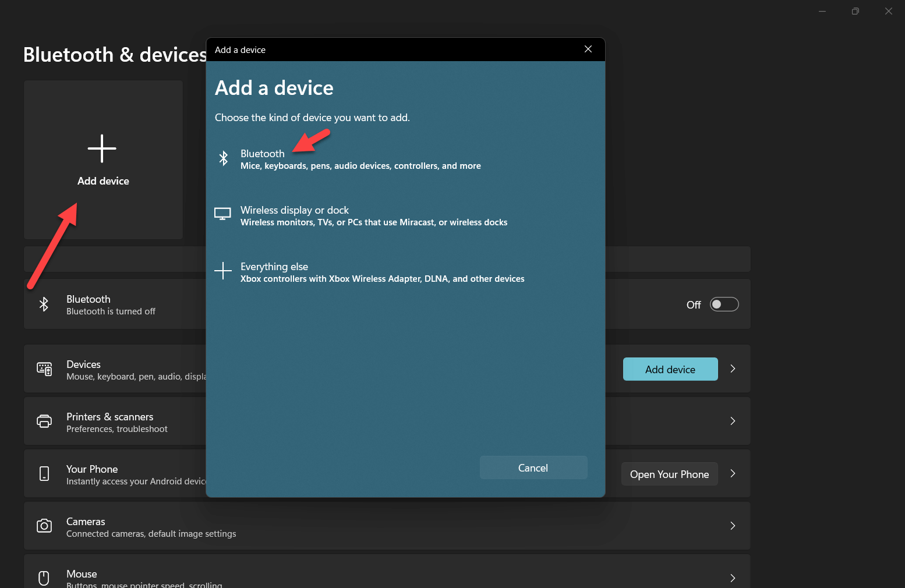The height and width of the screenshot is (588, 905).
Task: Click the large plus Add device tile
Action: [103, 160]
